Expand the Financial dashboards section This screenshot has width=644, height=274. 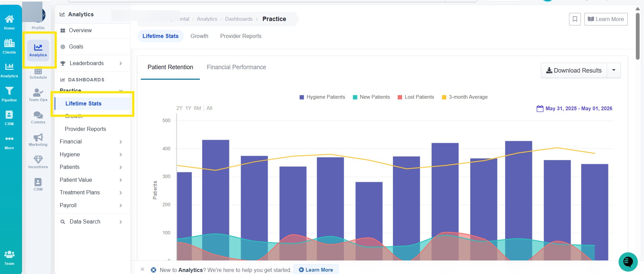pos(91,142)
